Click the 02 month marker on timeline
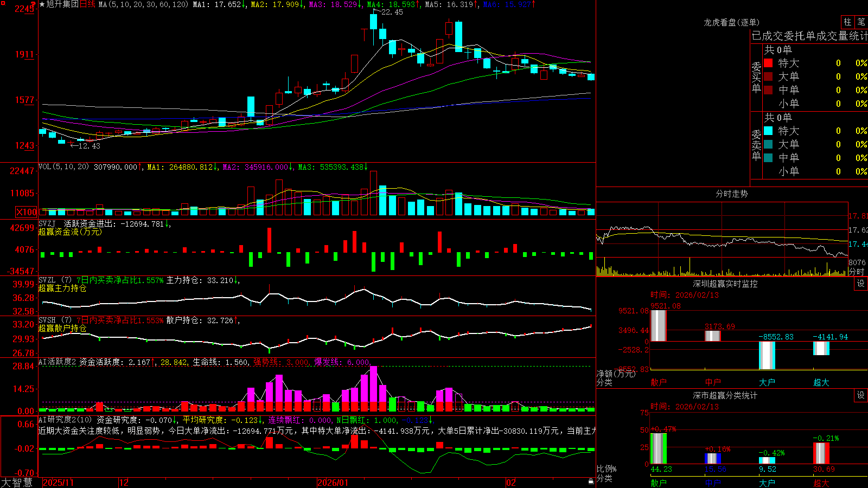Image resolution: width=868 pixels, height=488 pixels. (x=511, y=483)
